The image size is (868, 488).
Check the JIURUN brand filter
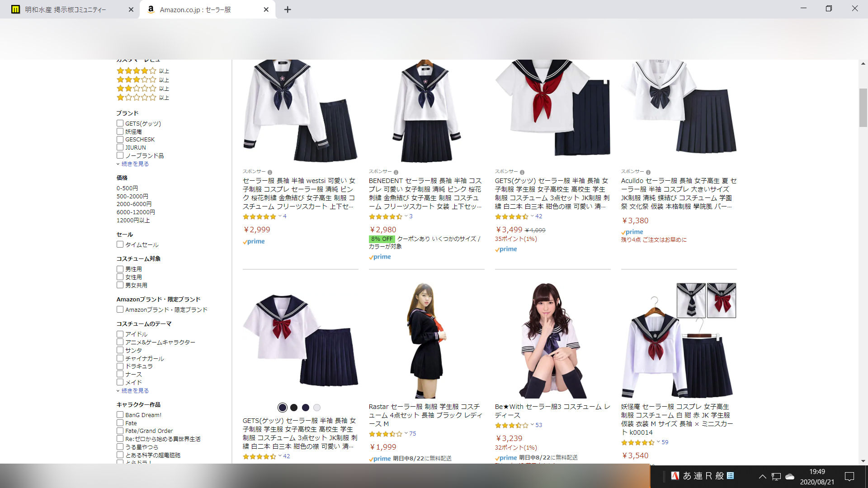tap(120, 147)
